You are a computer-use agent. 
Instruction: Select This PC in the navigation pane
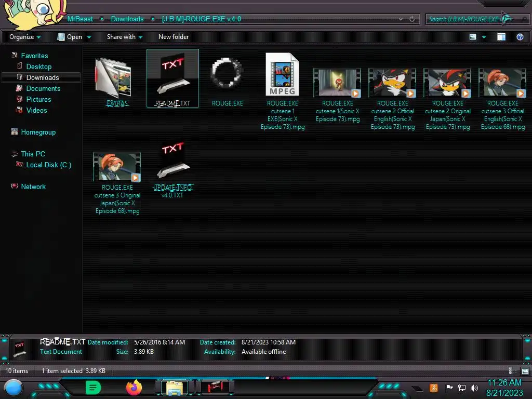pyautogui.click(x=33, y=154)
